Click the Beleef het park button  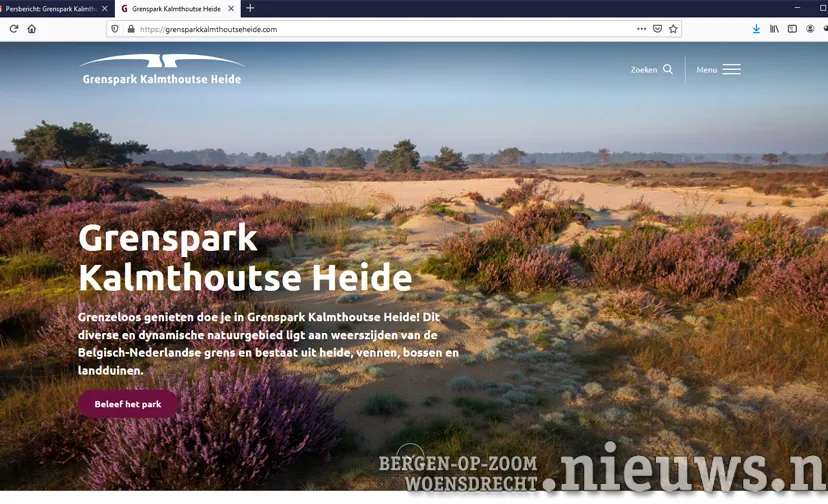tap(128, 404)
